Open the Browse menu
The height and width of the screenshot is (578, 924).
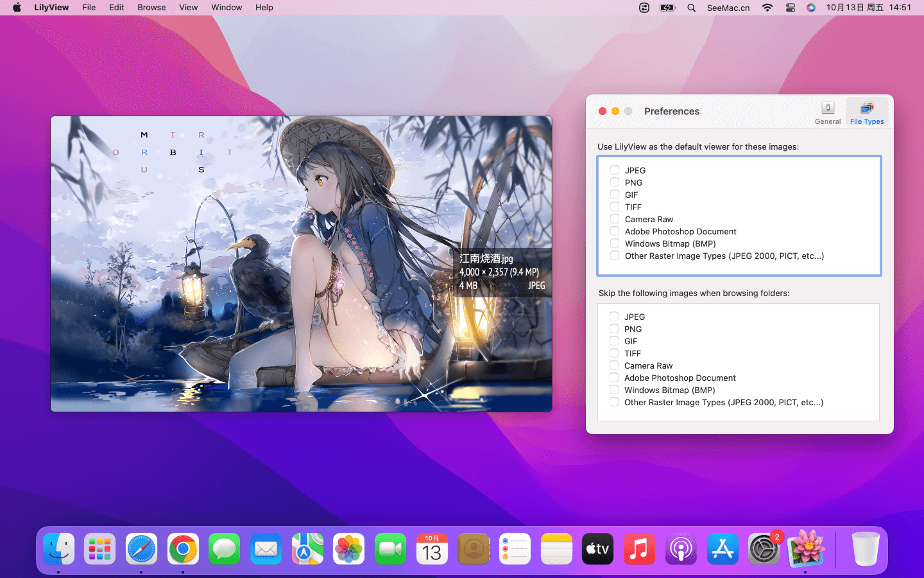point(151,8)
